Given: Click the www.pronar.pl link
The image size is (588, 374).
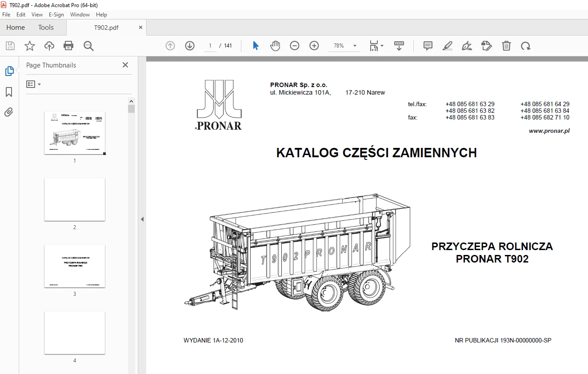Looking at the screenshot, I should click(549, 131).
